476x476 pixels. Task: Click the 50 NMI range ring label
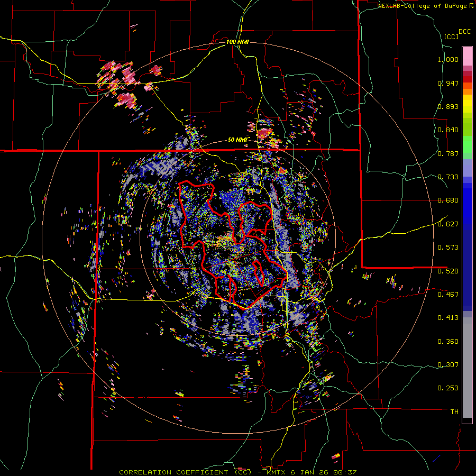pos(237,140)
